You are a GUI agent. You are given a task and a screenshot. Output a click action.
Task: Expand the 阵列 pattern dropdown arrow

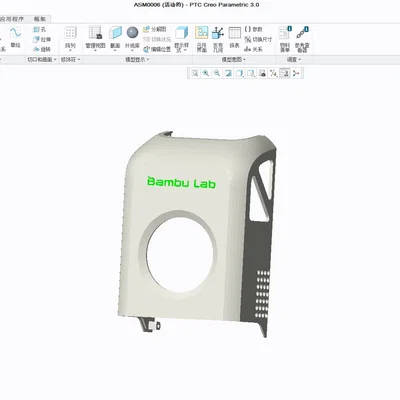coord(70,51)
